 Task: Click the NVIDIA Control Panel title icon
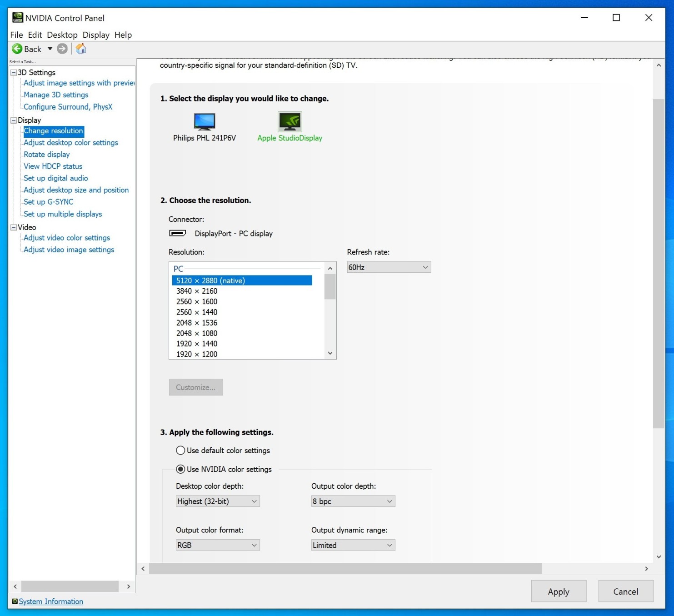click(17, 18)
